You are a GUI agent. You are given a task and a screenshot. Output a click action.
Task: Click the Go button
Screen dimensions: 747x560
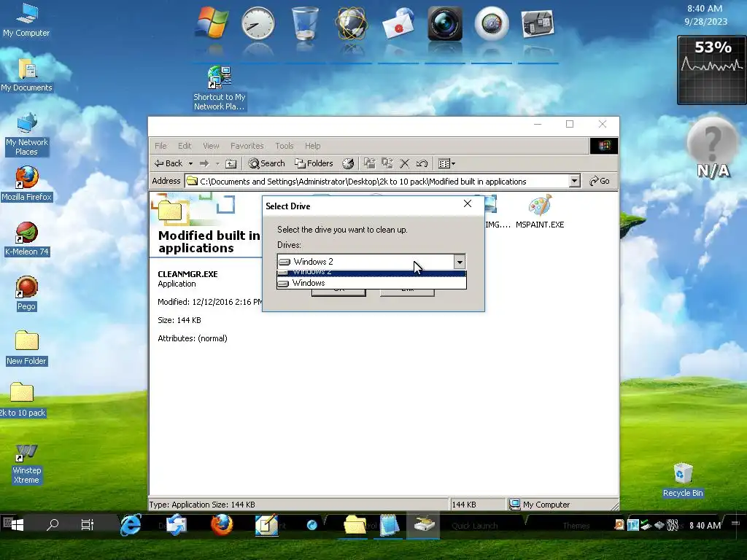[x=600, y=181]
